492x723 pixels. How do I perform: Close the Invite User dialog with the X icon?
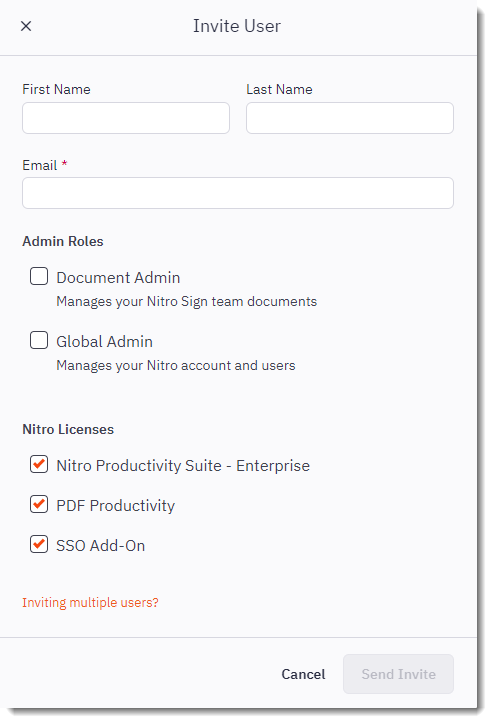coord(26,26)
